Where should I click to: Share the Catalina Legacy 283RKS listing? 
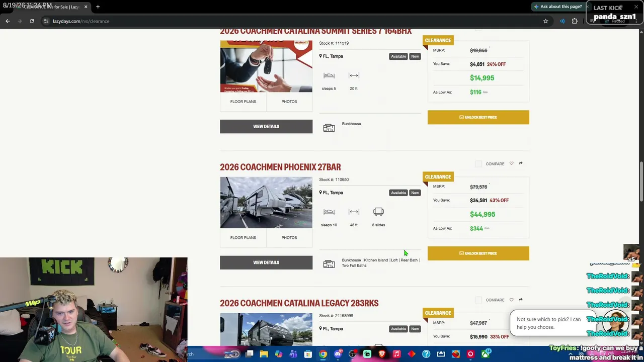(x=520, y=300)
